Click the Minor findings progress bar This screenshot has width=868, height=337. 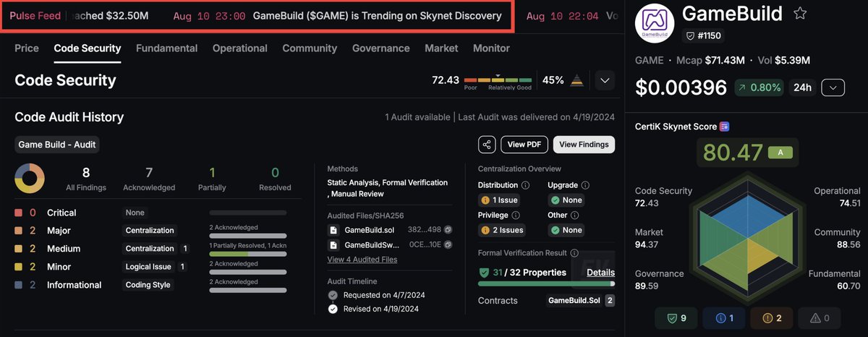pyautogui.click(x=247, y=273)
